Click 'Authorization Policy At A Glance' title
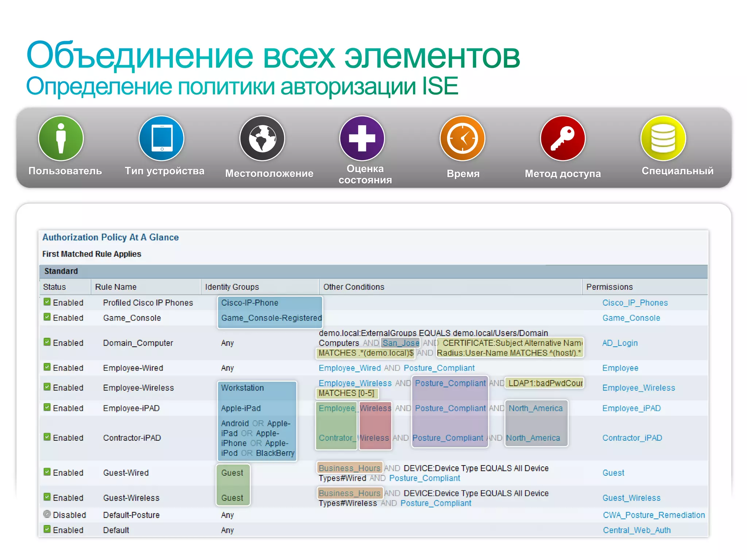747x560 pixels. 111,237
